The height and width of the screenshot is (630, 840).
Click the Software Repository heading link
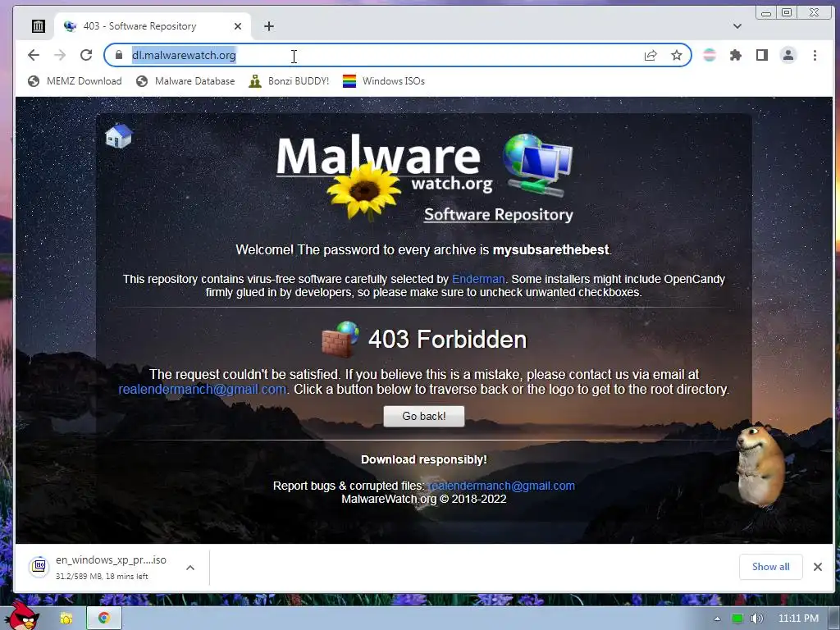[x=498, y=215]
